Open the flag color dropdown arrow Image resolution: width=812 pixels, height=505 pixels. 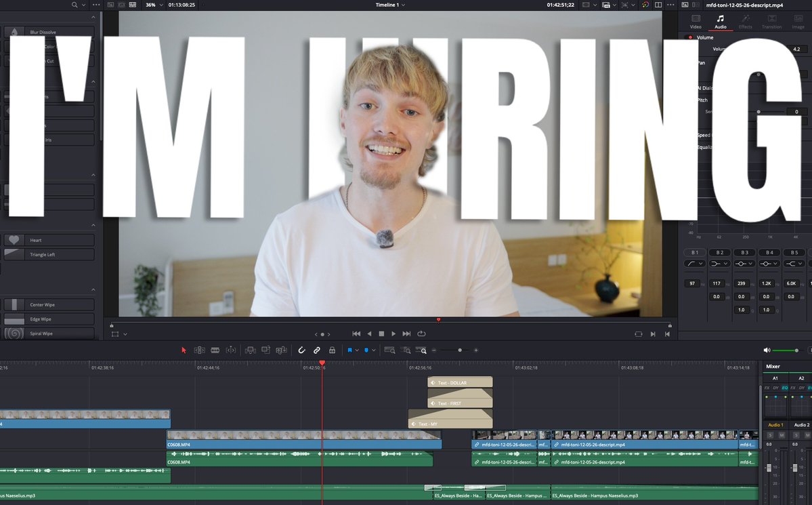point(357,350)
